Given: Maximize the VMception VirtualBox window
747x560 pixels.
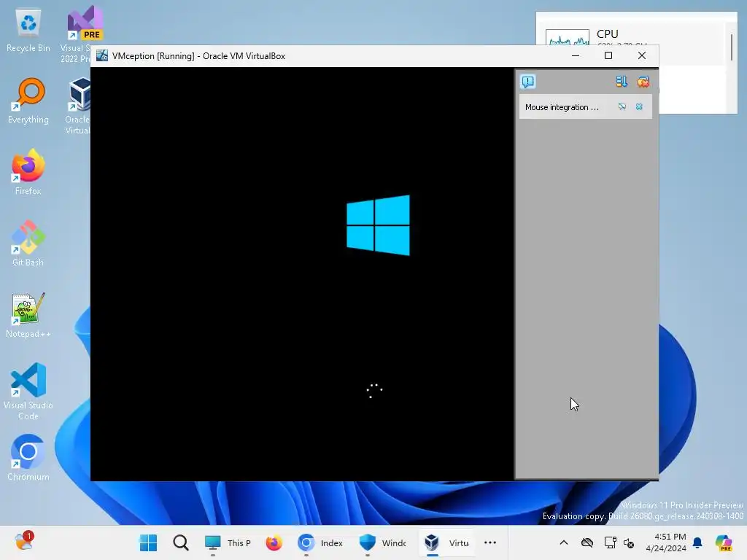Looking at the screenshot, I should pyautogui.click(x=608, y=55).
